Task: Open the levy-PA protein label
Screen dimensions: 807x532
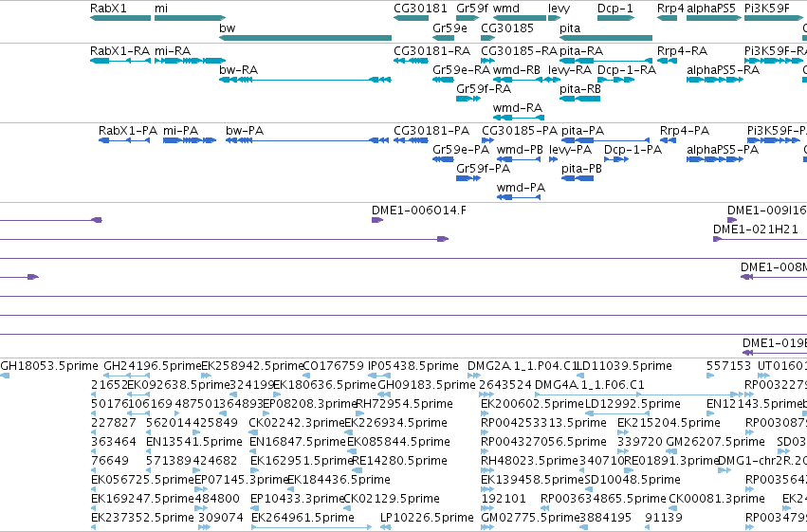Action: (570, 149)
